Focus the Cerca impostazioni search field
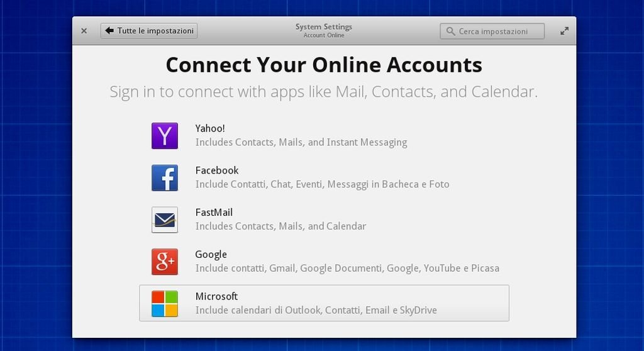Image resolution: width=644 pixels, height=351 pixels. click(492, 31)
